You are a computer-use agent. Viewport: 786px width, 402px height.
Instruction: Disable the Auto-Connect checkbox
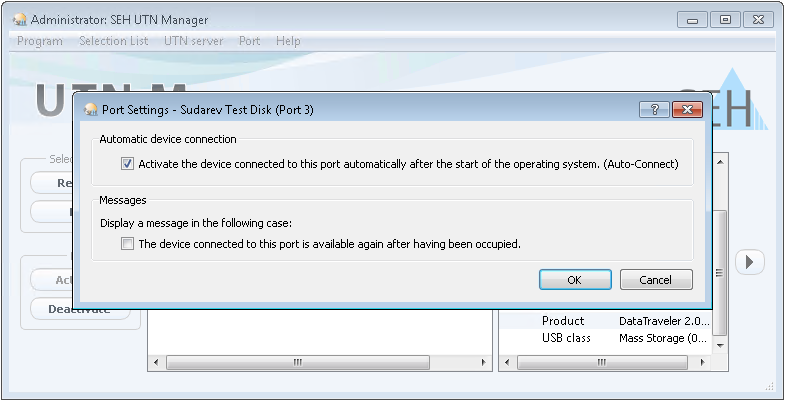coord(127,164)
